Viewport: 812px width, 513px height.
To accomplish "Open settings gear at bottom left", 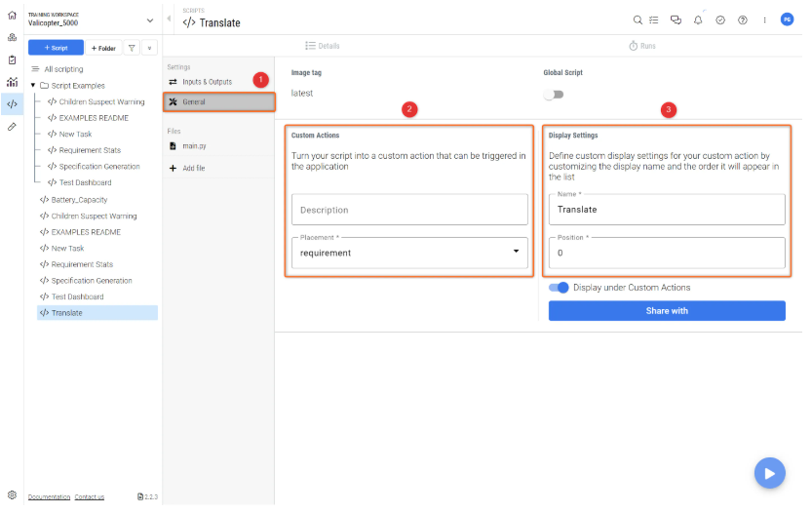I will pyautogui.click(x=12, y=495).
